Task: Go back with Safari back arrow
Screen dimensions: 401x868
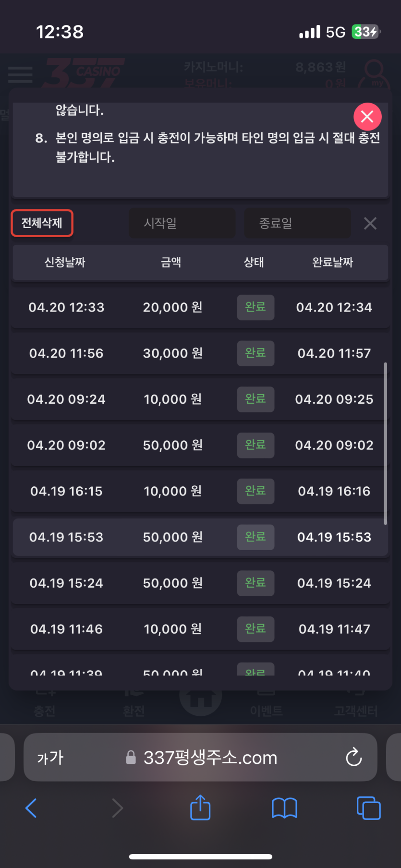Action: (x=31, y=808)
